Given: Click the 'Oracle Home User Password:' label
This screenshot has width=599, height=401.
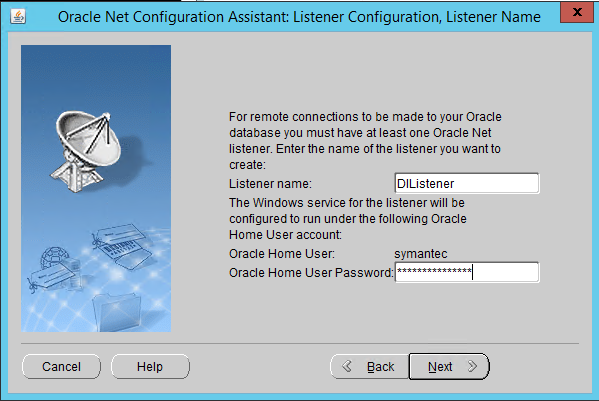Looking at the screenshot, I should click(311, 273).
